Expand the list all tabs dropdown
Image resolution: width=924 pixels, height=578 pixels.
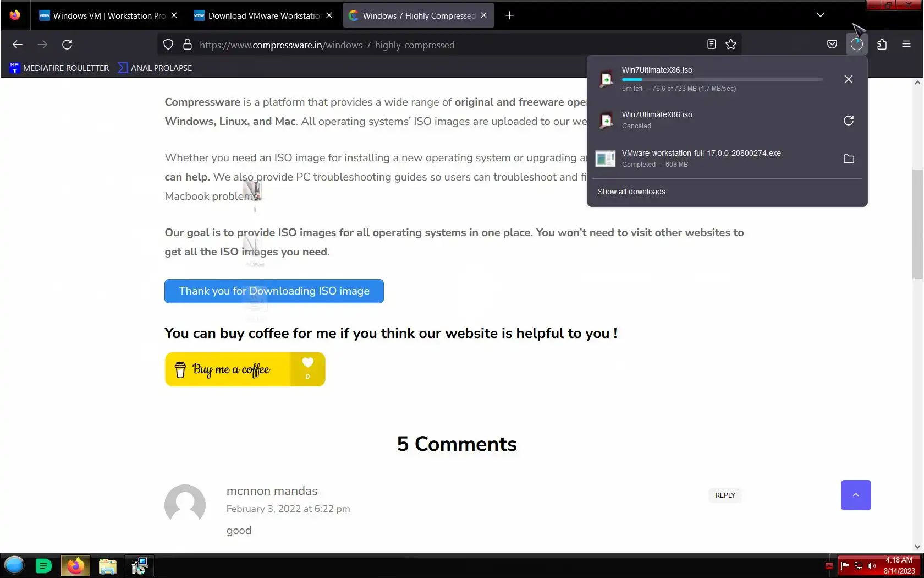coord(821,15)
